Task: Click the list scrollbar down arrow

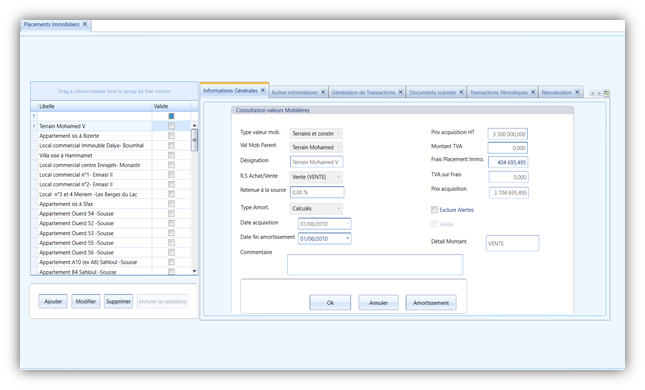Action: coord(195,271)
